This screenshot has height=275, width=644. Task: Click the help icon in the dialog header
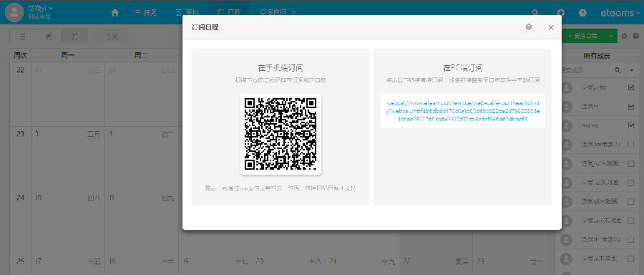tap(529, 27)
